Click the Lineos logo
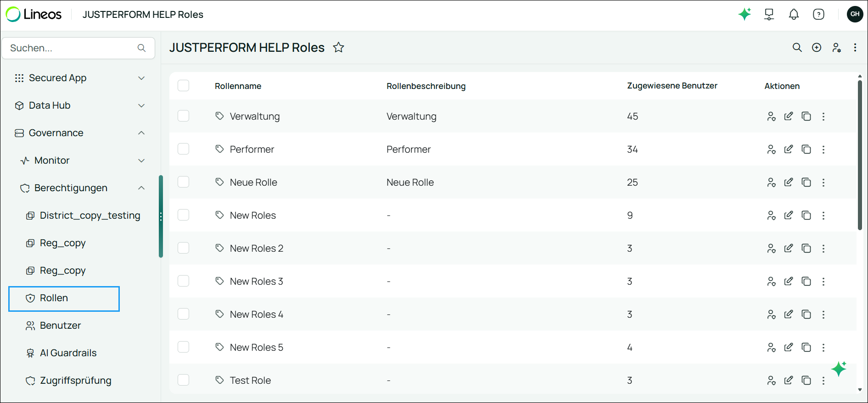This screenshot has height=403, width=868. (34, 14)
